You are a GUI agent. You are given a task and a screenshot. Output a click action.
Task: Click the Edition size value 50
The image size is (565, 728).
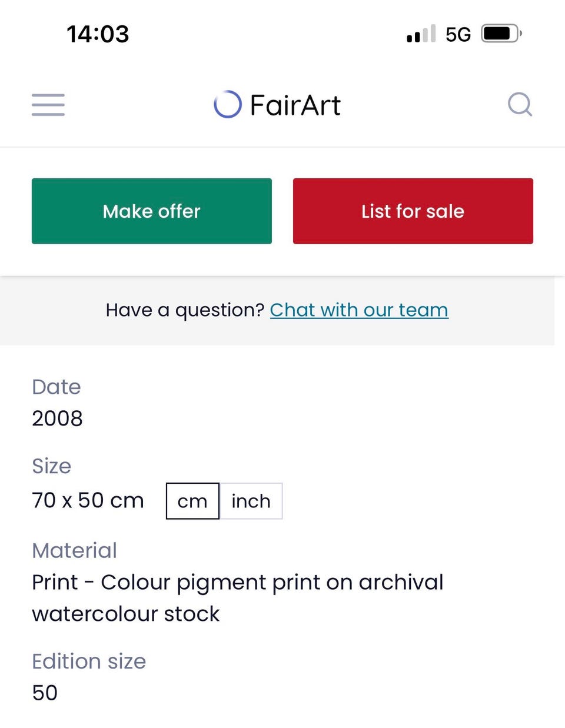(x=45, y=693)
